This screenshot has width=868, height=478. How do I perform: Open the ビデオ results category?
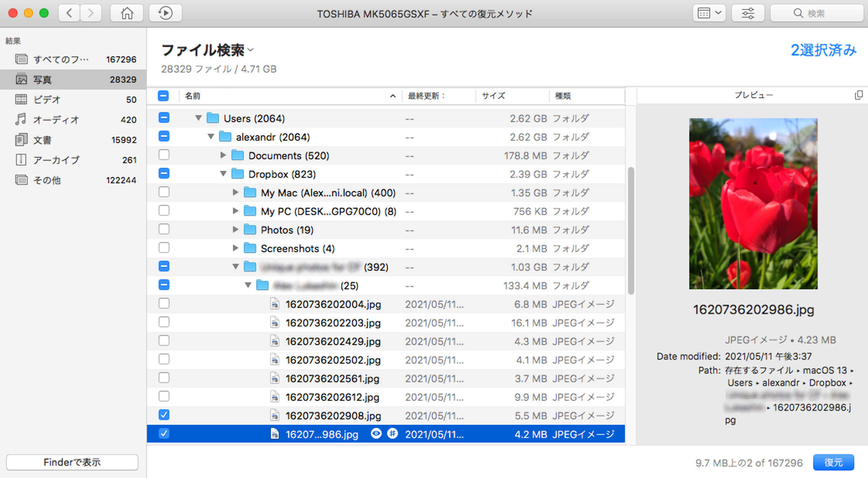click(46, 99)
